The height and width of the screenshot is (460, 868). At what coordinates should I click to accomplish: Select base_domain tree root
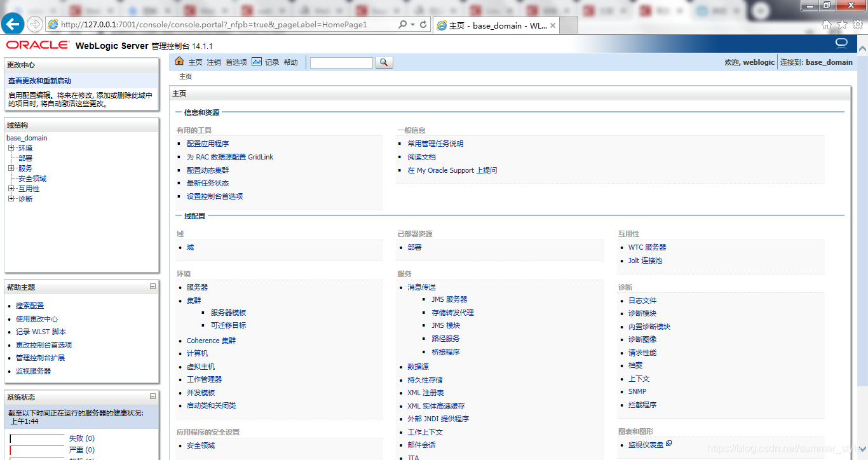coord(27,138)
